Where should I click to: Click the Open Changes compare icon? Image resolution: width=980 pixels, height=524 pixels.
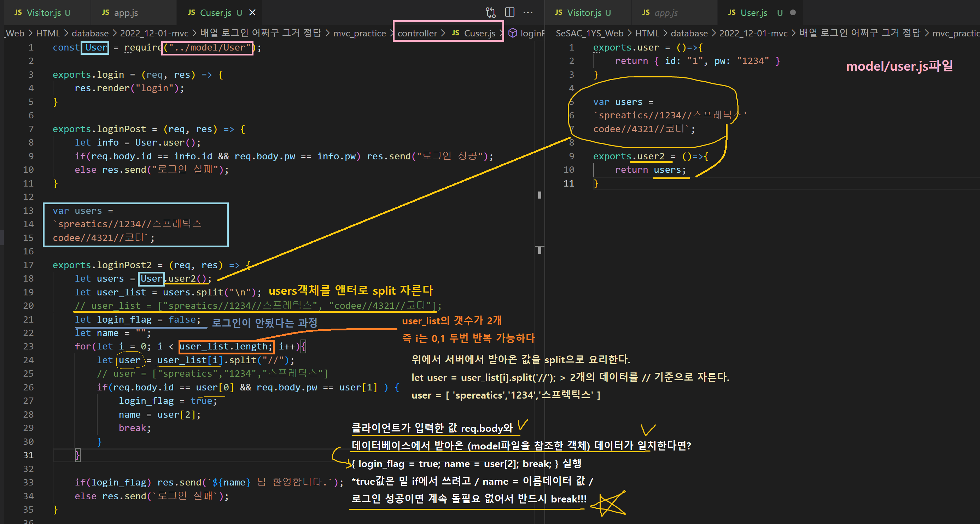point(490,13)
